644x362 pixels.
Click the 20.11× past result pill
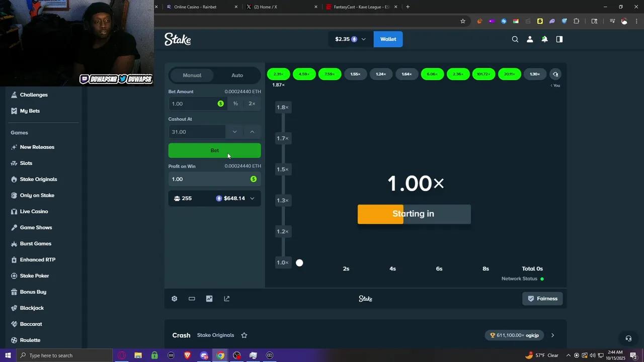tap(509, 74)
